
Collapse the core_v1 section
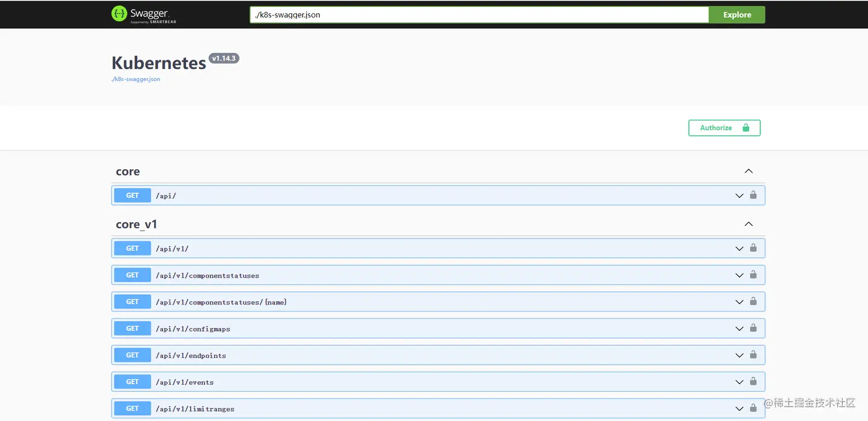(x=749, y=224)
